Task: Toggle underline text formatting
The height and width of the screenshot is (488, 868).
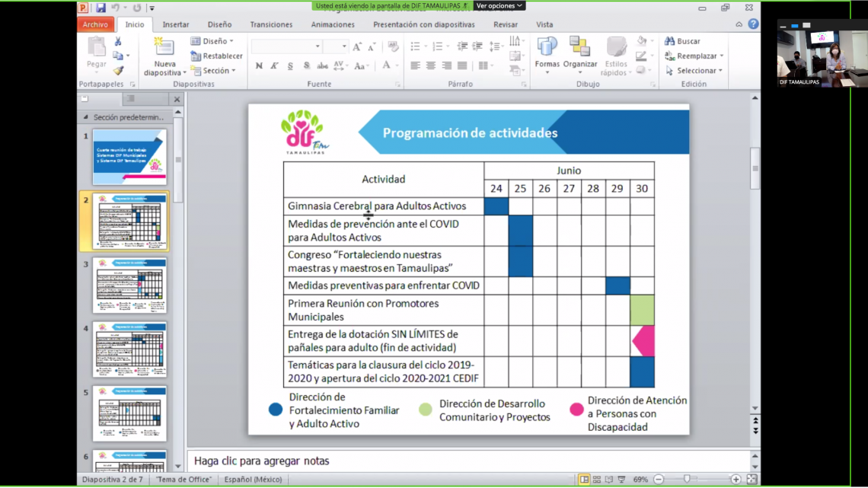Action: (x=290, y=65)
